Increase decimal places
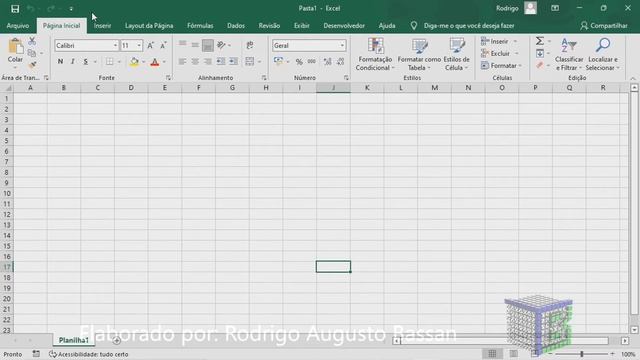 point(327,62)
